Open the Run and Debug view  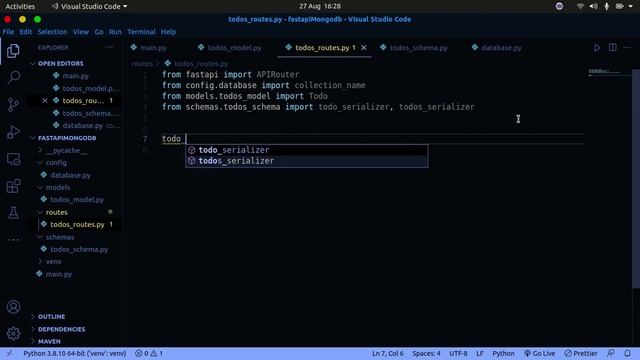tap(13, 132)
